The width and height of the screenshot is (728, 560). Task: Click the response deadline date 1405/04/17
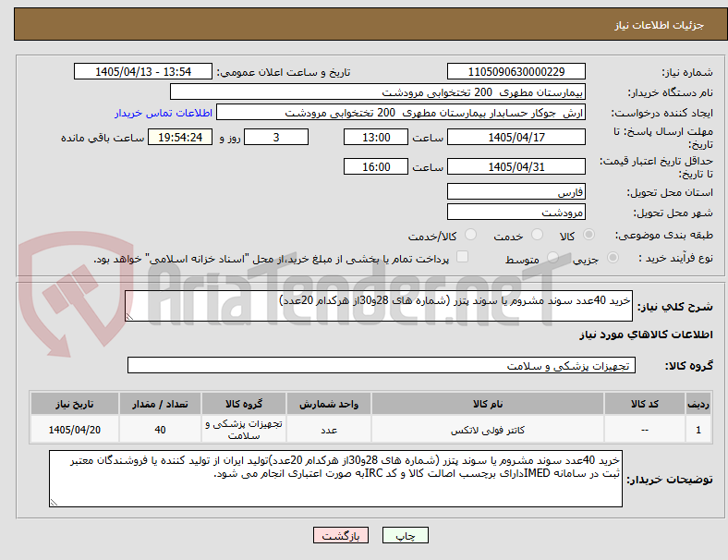516,137
